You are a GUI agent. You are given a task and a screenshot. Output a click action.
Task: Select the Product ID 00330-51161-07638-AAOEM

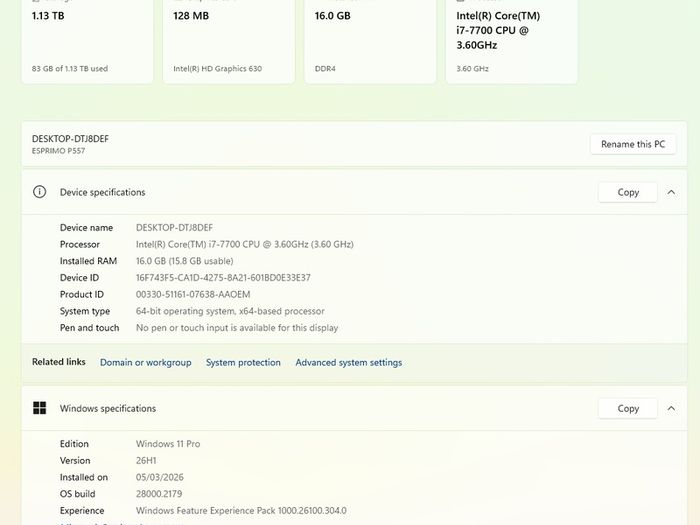[193, 294]
